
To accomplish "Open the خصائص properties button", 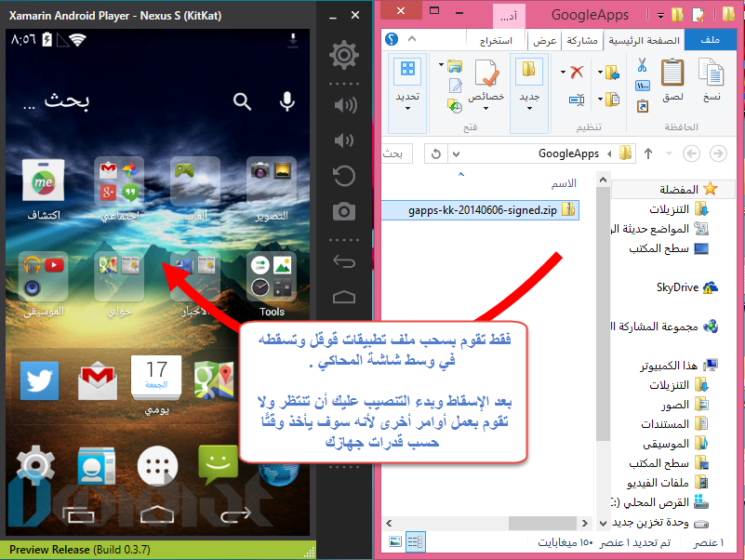I will [x=486, y=85].
